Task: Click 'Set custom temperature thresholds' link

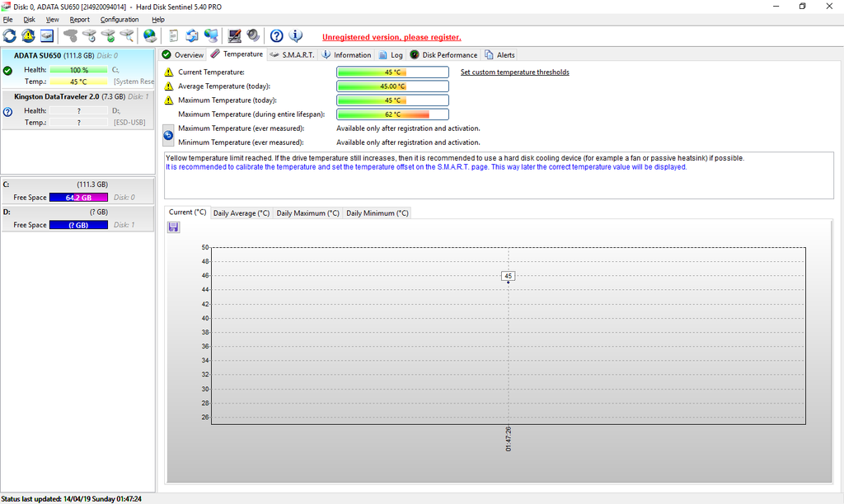Action: (x=514, y=72)
